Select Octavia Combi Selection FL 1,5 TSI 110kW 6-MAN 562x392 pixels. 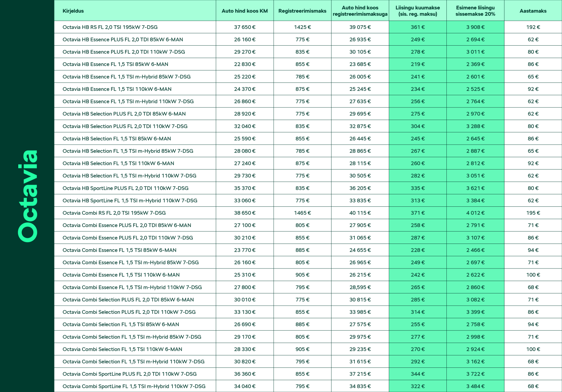point(122,349)
